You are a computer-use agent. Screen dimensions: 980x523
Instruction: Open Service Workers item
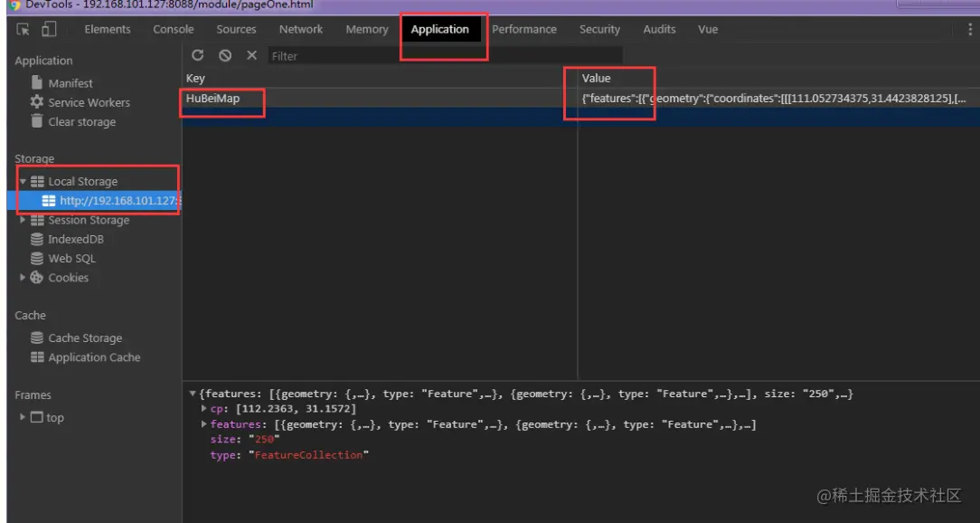coord(89,102)
